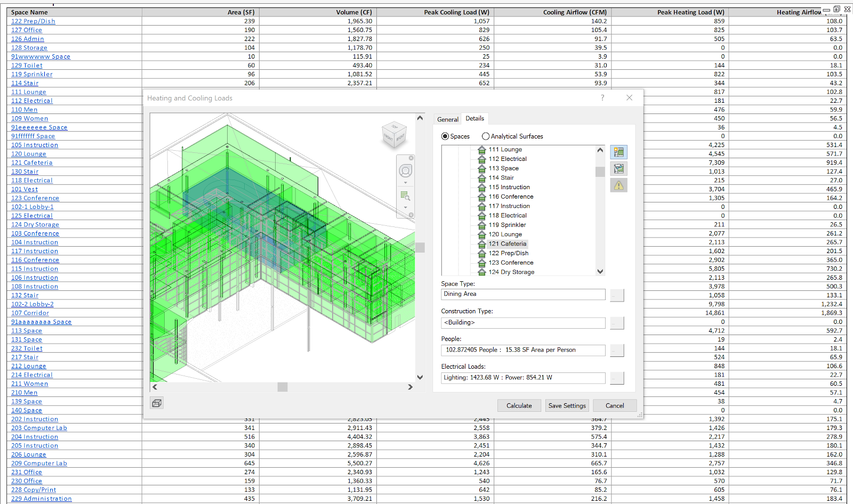Click the Highlight space button icon

[618, 152]
